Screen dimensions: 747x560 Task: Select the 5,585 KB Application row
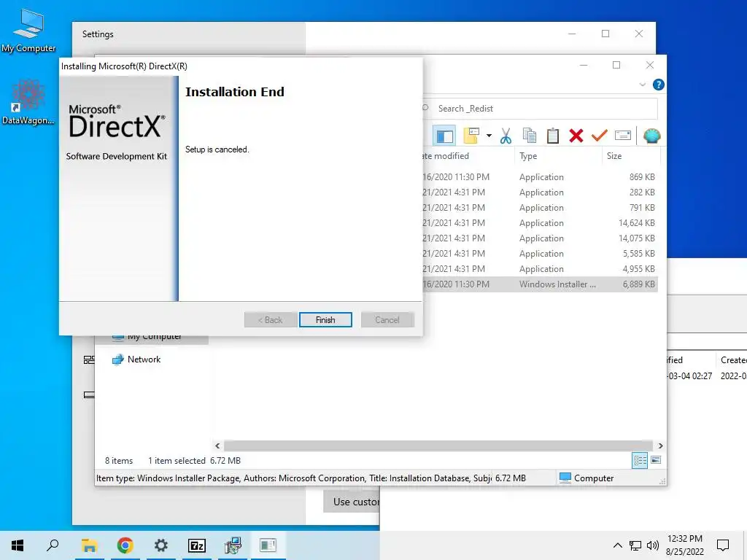click(x=540, y=253)
